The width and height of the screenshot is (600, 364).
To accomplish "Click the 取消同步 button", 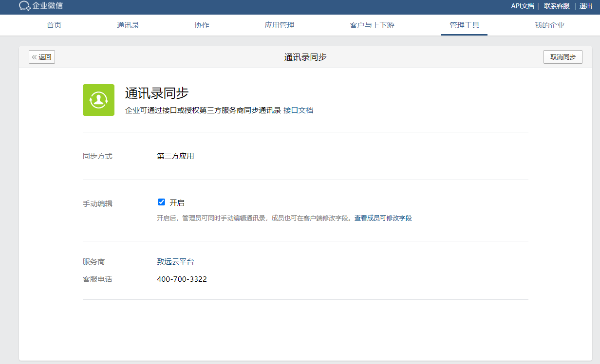I will (562, 57).
